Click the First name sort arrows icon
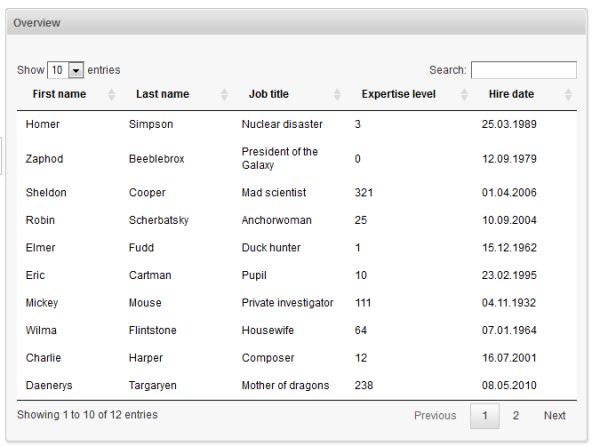The image size is (600, 446). (x=111, y=94)
